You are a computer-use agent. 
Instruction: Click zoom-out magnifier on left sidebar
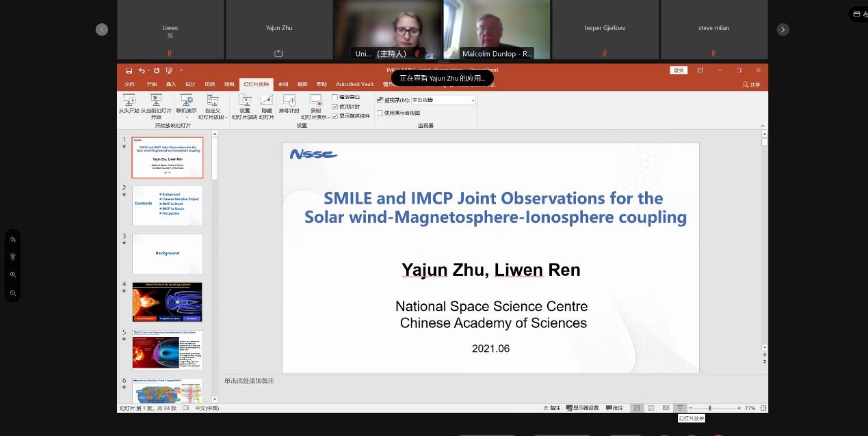13,293
